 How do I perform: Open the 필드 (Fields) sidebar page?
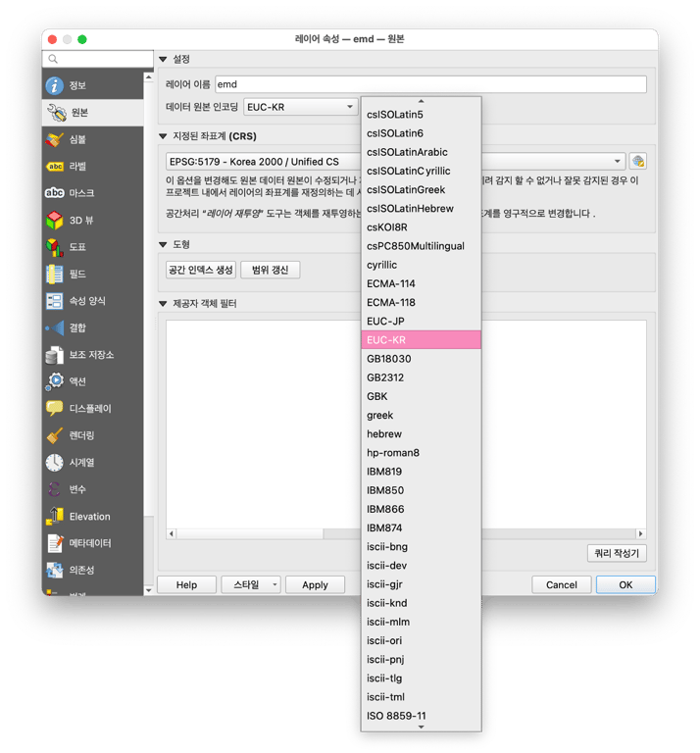coord(93,274)
